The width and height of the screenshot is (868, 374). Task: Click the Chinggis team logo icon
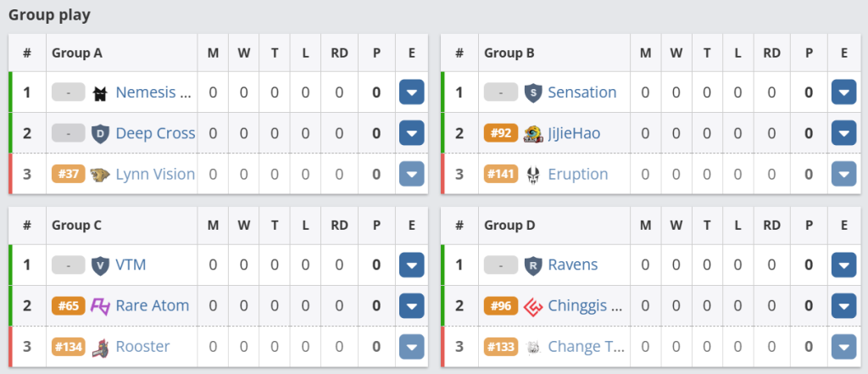point(532,305)
